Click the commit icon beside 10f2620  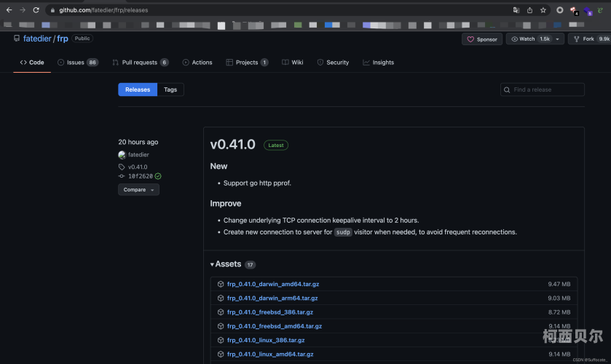click(122, 176)
